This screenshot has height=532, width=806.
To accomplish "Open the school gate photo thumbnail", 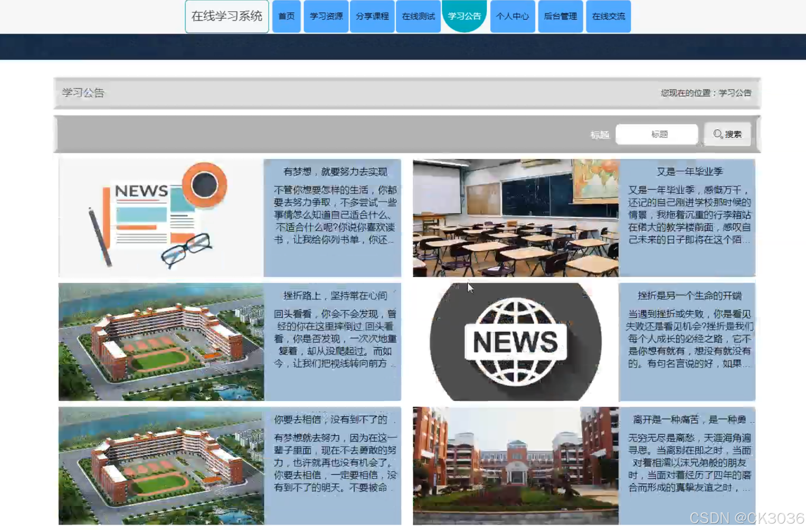I will click(515, 465).
